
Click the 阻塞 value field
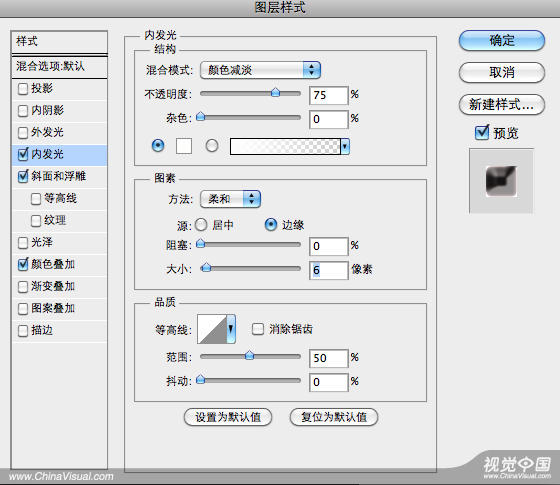(x=329, y=246)
